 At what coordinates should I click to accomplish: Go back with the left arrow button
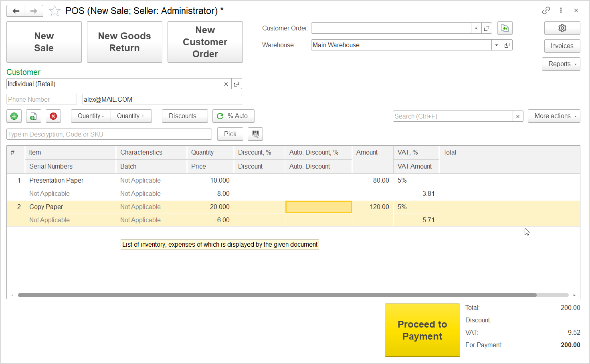[x=16, y=11]
